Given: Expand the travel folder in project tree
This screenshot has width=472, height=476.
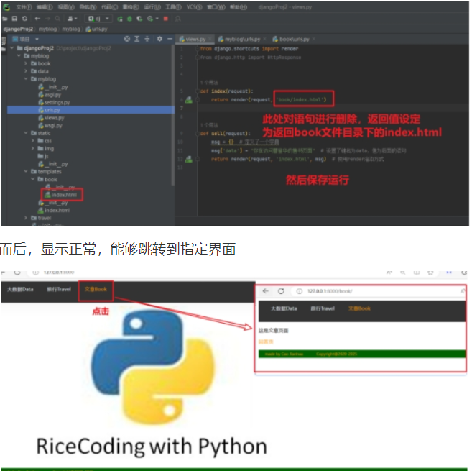Looking at the screenshot, I should [26, 218].
